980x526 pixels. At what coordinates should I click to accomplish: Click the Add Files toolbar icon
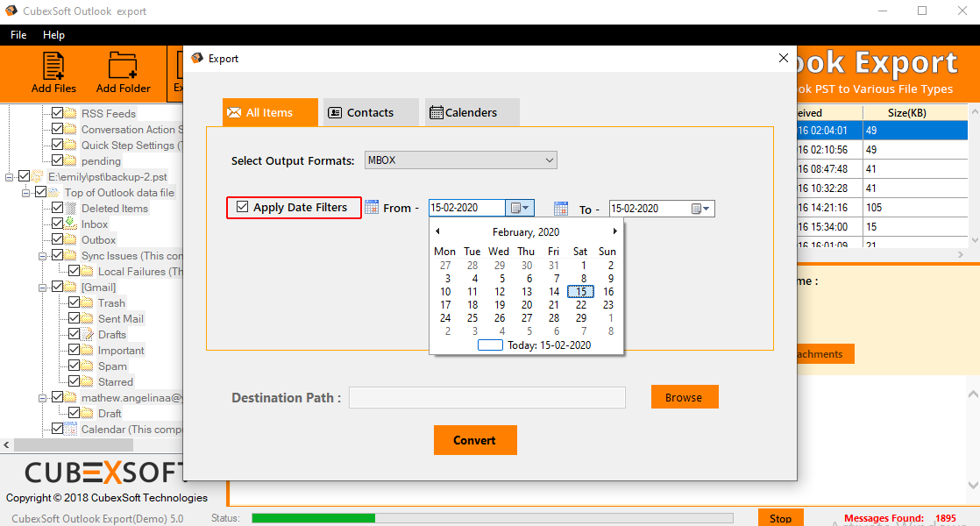(x=53, y=67)
